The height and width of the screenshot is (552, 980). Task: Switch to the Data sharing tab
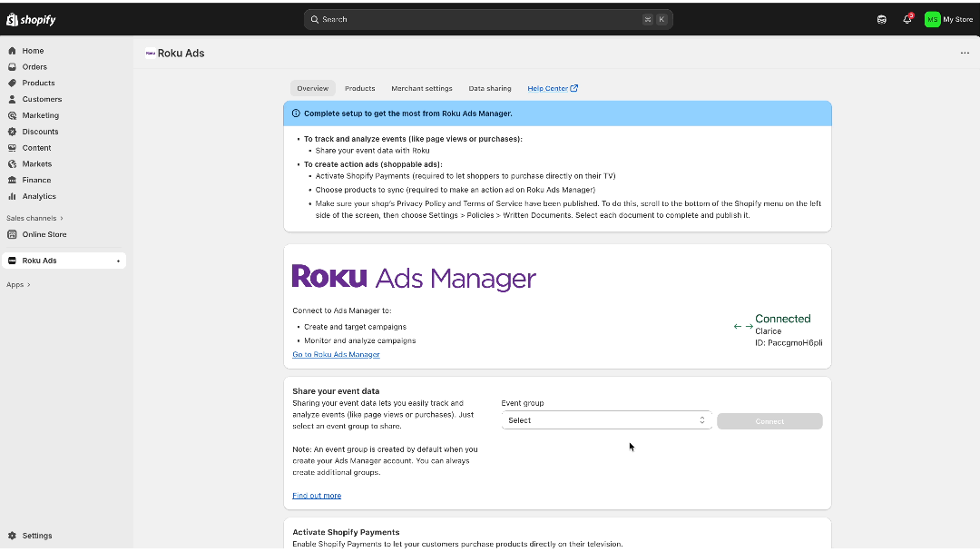(489, 88)
